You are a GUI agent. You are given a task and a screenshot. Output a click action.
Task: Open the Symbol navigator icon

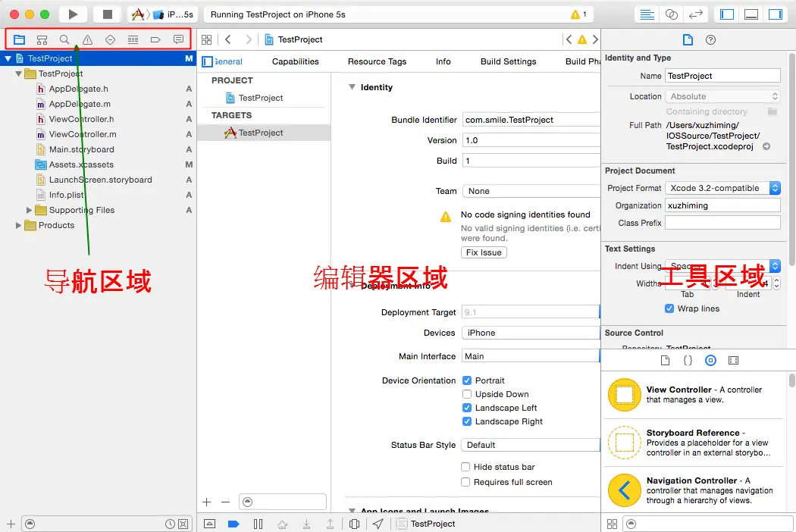42,39
